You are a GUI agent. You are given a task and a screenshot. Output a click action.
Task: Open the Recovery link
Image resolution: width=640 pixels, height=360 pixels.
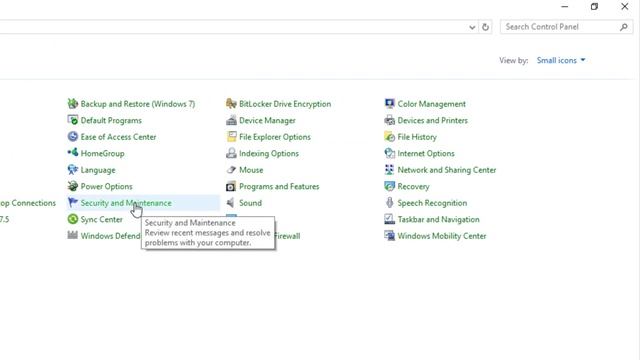[x=413, y=187]
